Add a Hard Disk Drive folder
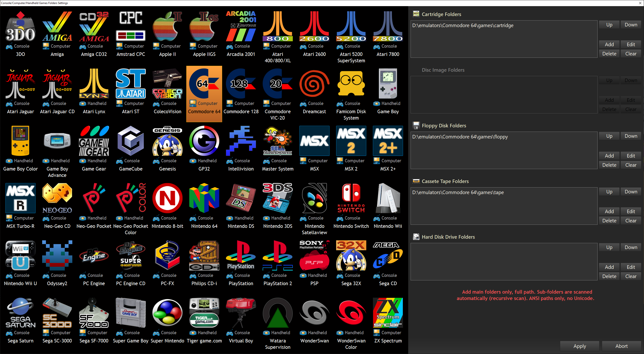The image size is (644, 354). coord(609,267)
